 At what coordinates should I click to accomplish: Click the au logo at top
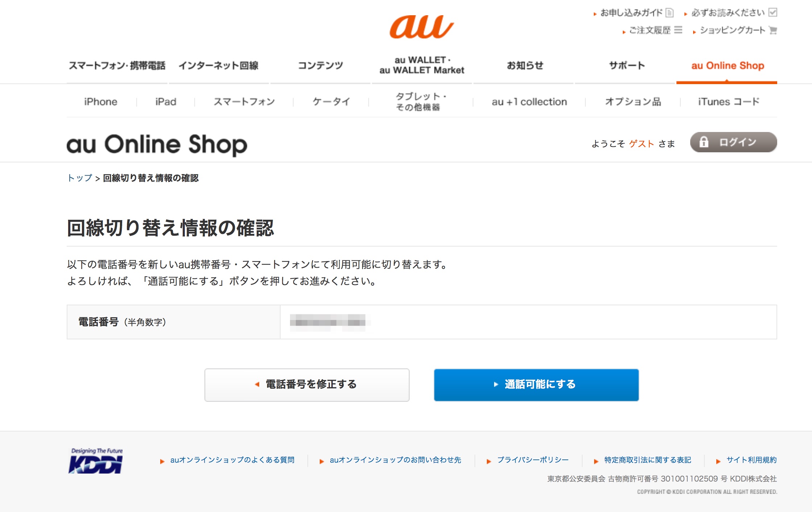pyautogui.click(x=421, y=27)
